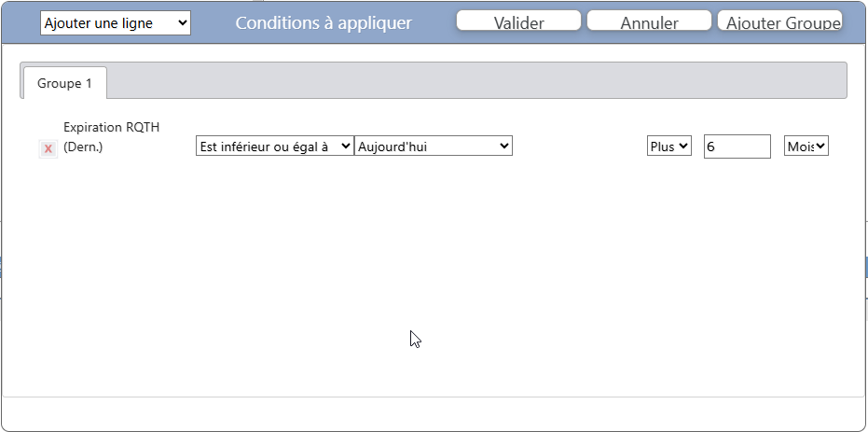Add a group with Ajouter Groupe

781,22
